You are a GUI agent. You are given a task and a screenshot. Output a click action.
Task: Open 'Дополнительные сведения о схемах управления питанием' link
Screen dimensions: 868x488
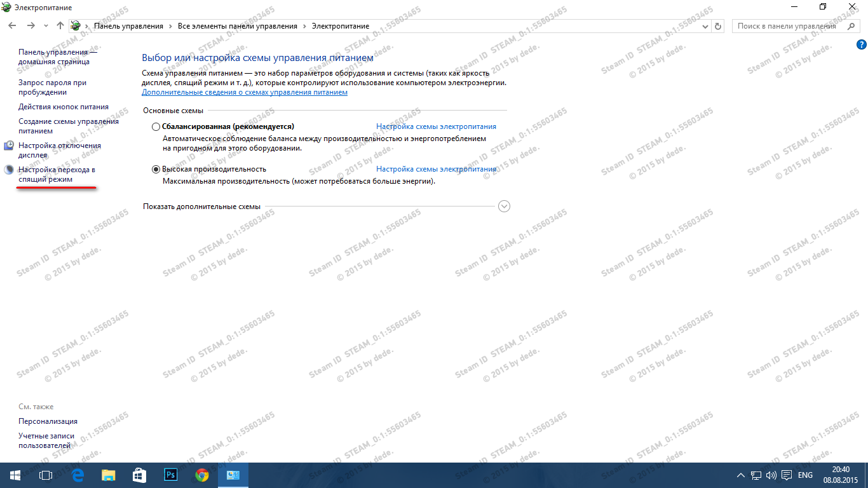click(x=245, y=92)
